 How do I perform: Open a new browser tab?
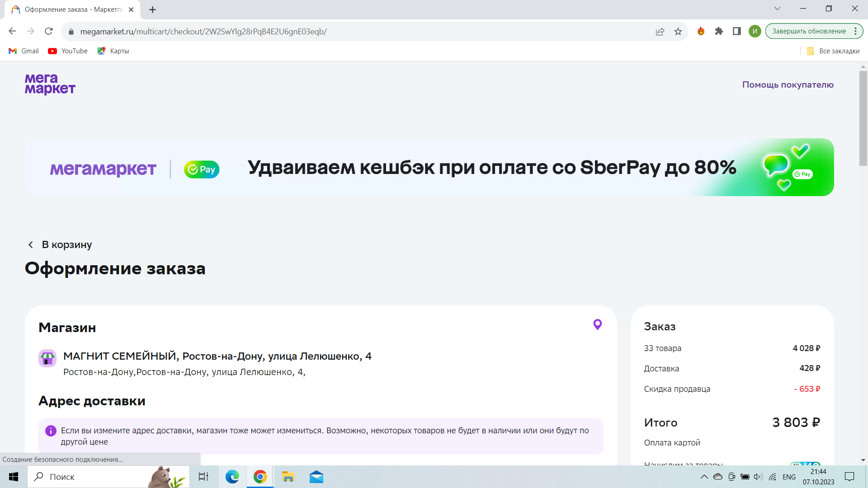point(152,9)
